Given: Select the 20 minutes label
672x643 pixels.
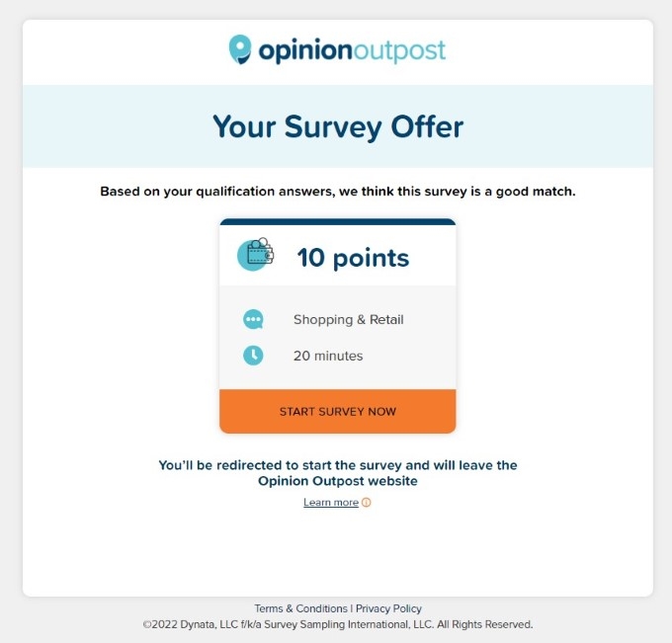Looking at the screenshot, I should [328, 356].
